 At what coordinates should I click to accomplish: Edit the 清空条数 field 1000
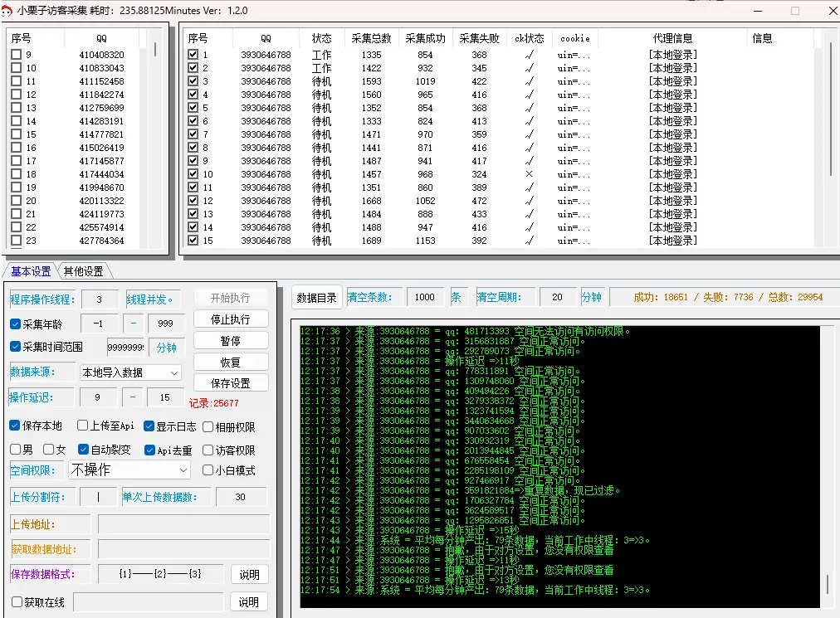click(424, 297)
